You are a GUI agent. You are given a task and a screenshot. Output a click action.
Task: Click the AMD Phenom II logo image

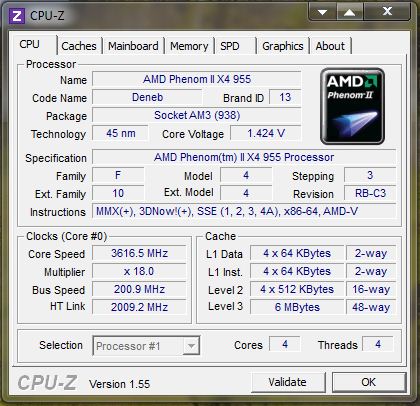click(x=352, y=106)
